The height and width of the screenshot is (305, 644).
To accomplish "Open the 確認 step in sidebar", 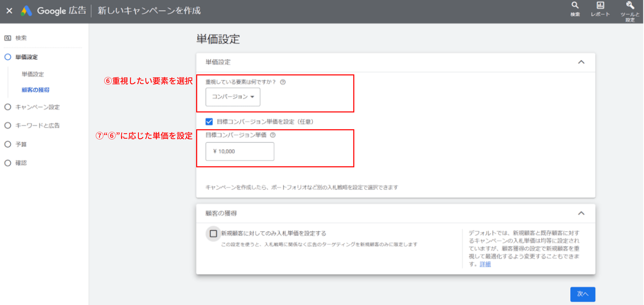I will (15, 163).
